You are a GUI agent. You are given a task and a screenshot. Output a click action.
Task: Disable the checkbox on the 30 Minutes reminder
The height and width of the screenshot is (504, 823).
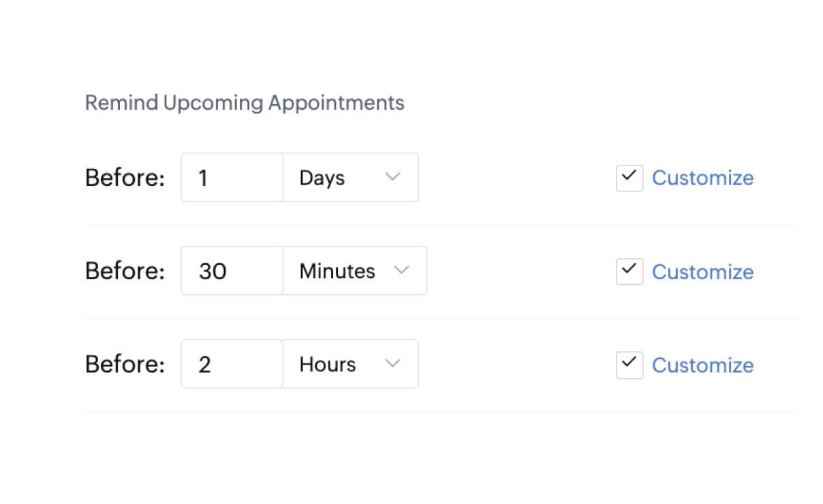click(x=629, y=270)
